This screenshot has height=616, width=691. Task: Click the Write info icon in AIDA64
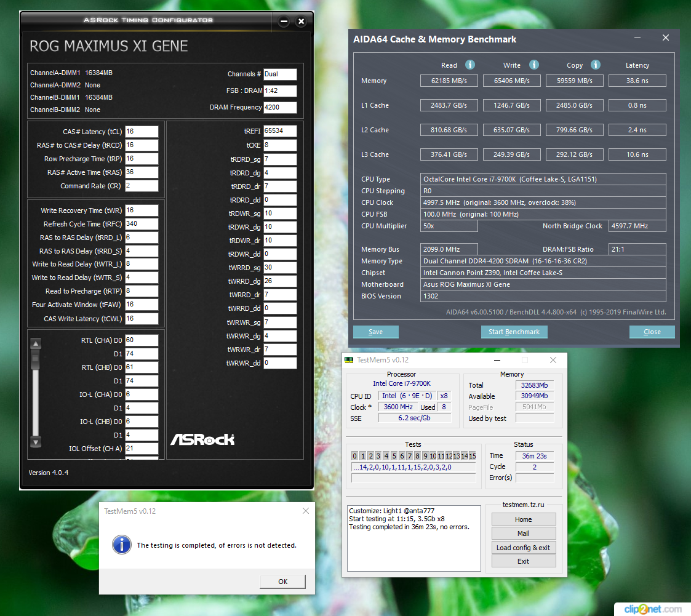point(534,65)
